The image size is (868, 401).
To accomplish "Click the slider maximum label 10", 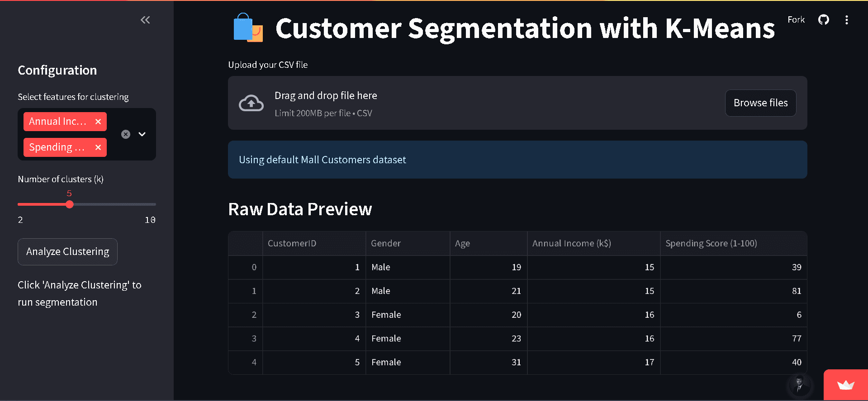I will [150, 220].
